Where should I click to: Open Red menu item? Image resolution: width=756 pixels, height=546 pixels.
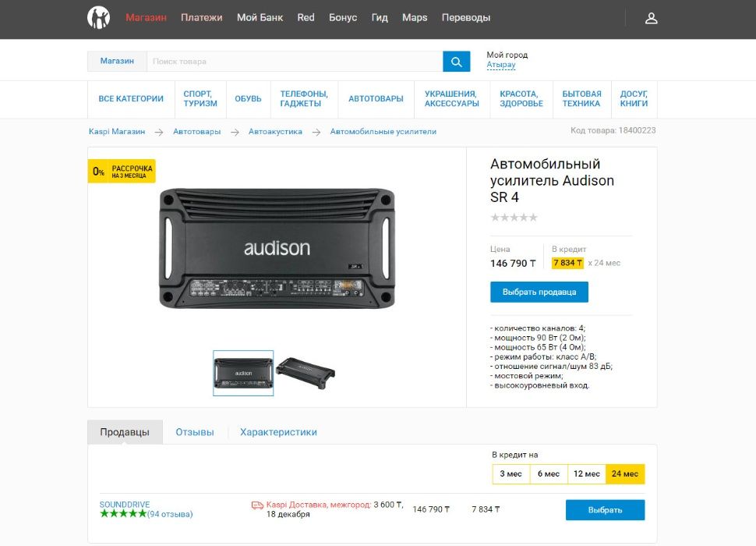(306, 18)
